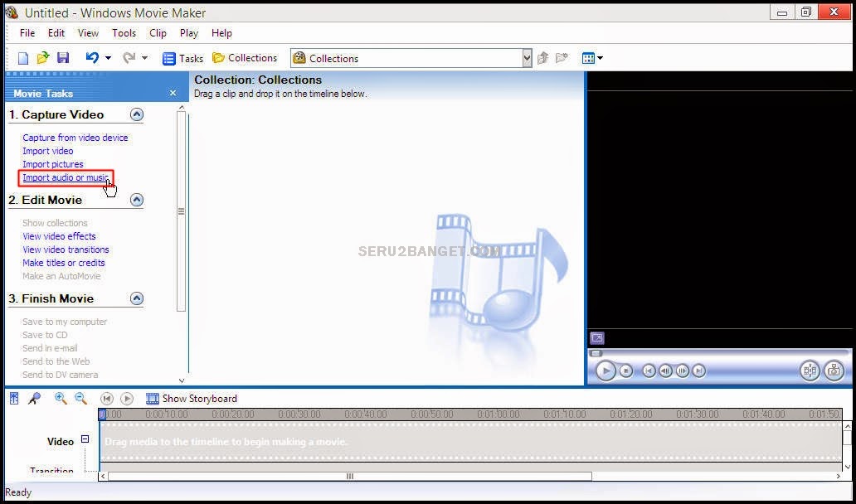
Task: Split the clip at current frame
Action: click(810, 371)
